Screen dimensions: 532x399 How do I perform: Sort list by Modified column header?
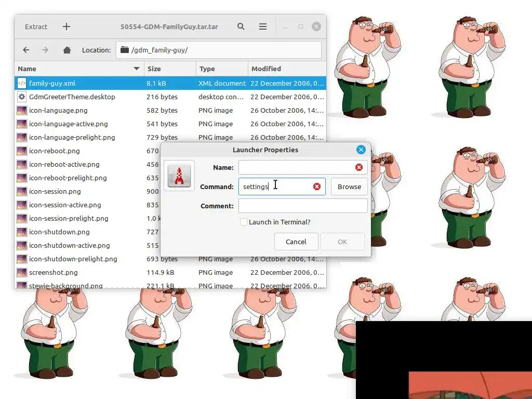(x=287, y=69)
